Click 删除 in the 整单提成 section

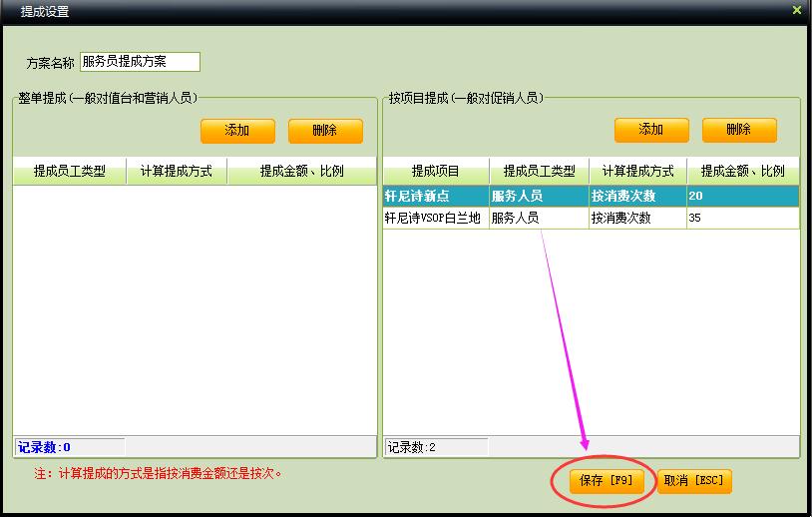[x=325, y=131]
